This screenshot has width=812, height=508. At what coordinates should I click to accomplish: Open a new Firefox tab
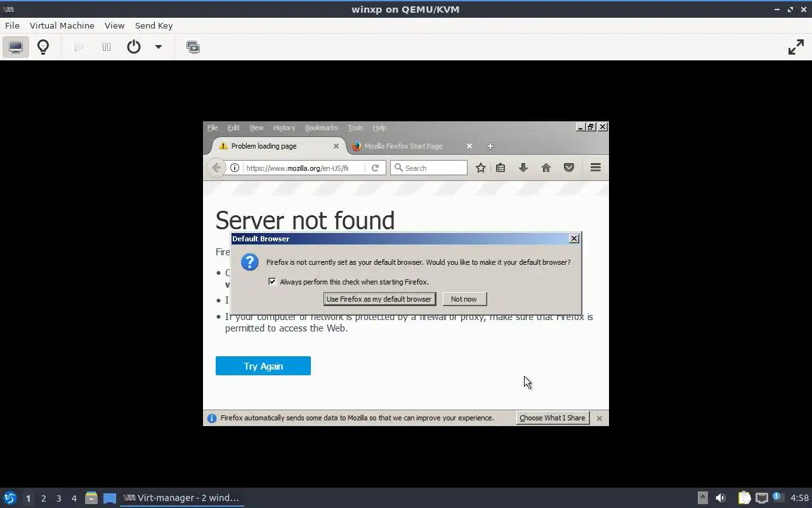(490, 146)
